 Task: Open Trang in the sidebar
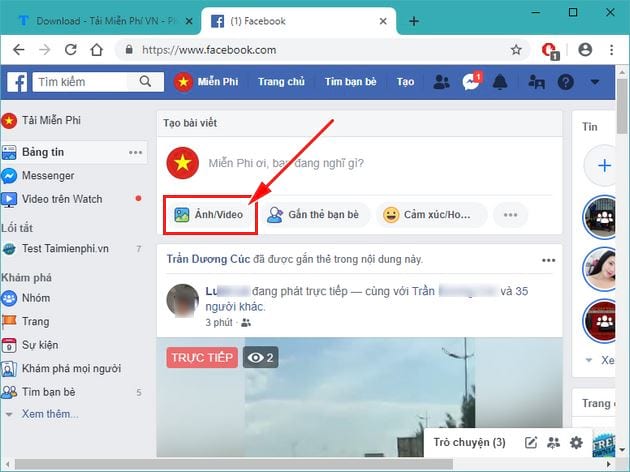26,321
